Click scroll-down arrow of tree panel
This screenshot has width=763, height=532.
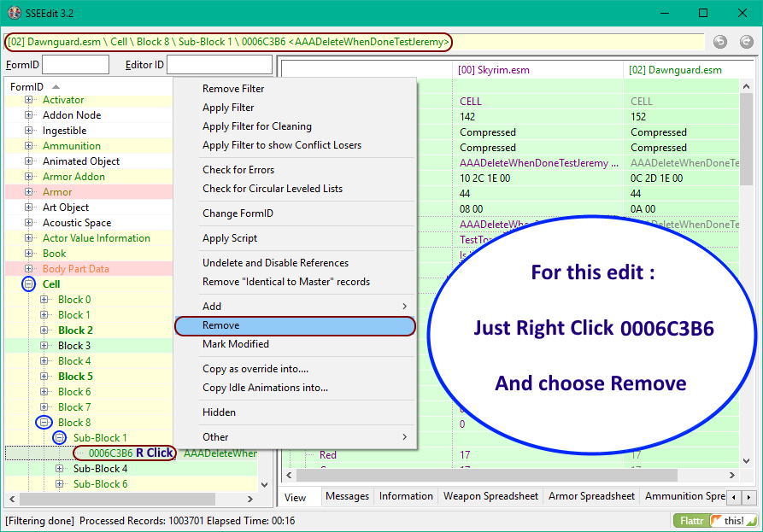[x=264, y=484]
